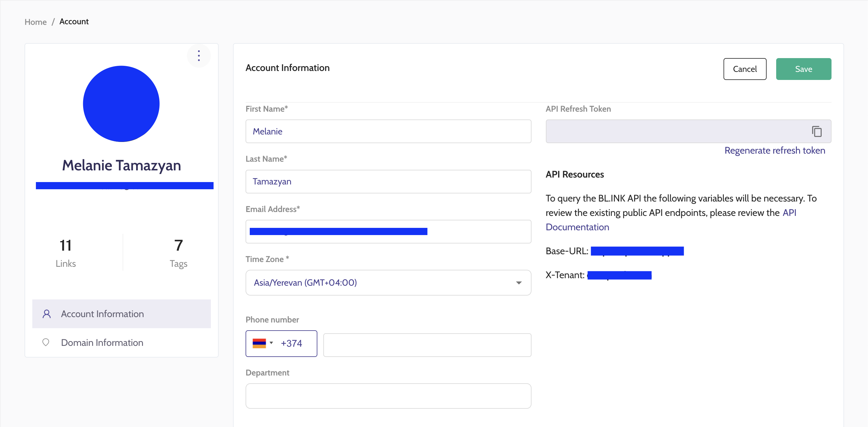Click the empty phone number input
The image size is (868, 427).
click(427, 345)
